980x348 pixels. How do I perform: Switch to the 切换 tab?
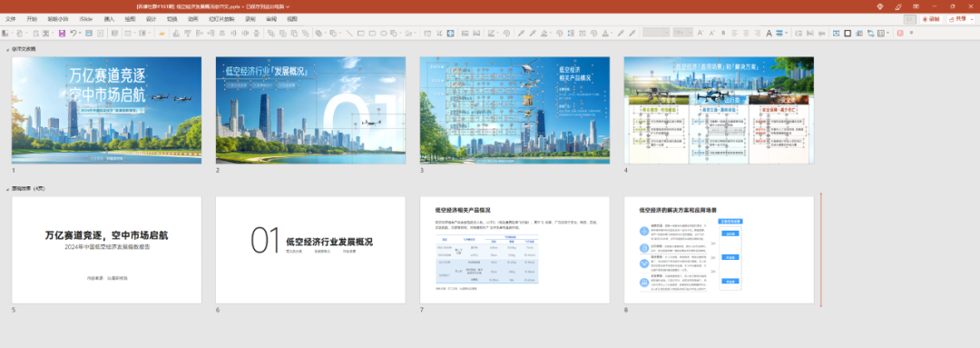[x=171, y=19]
